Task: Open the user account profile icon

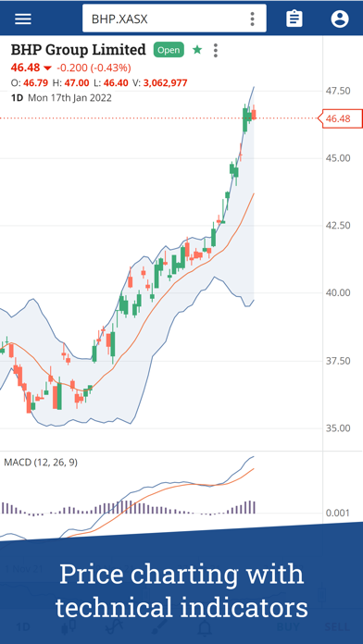Action: pos(340,19)
